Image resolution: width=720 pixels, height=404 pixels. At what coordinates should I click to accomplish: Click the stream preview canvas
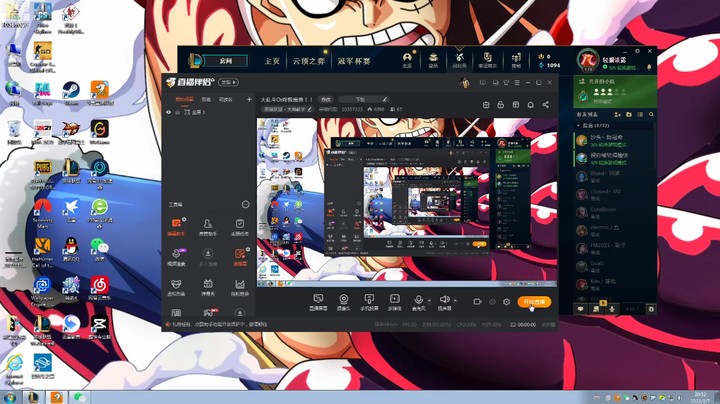click(407, 202)
